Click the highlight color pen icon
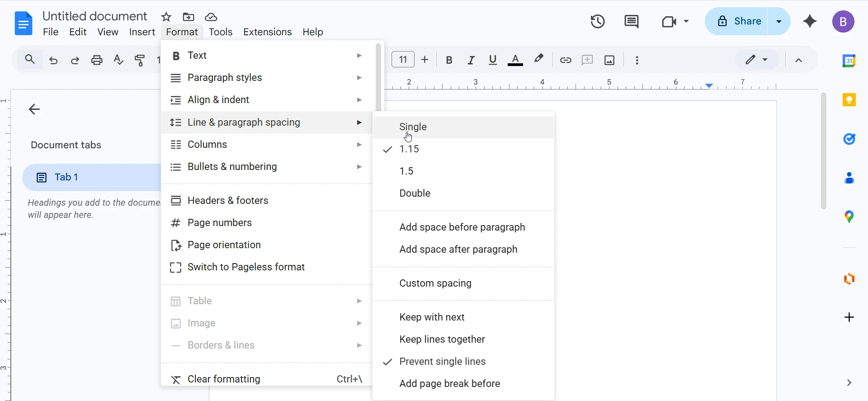The image size is (868, 401). 538,59
